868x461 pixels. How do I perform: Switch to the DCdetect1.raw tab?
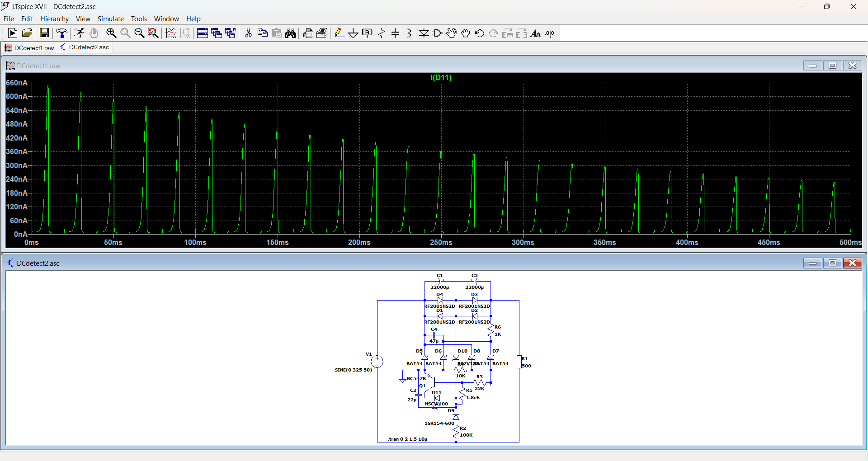[x=30, y=48]
